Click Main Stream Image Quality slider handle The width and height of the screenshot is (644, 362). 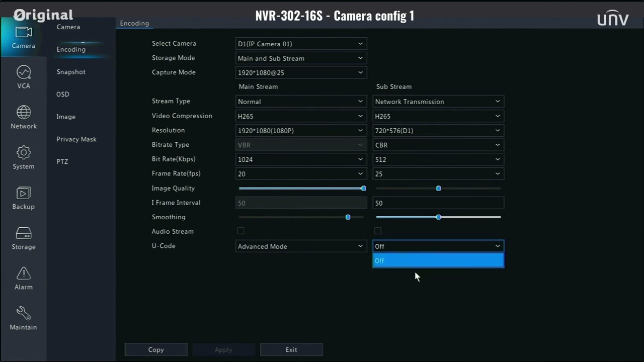click(x=364, y=188)
